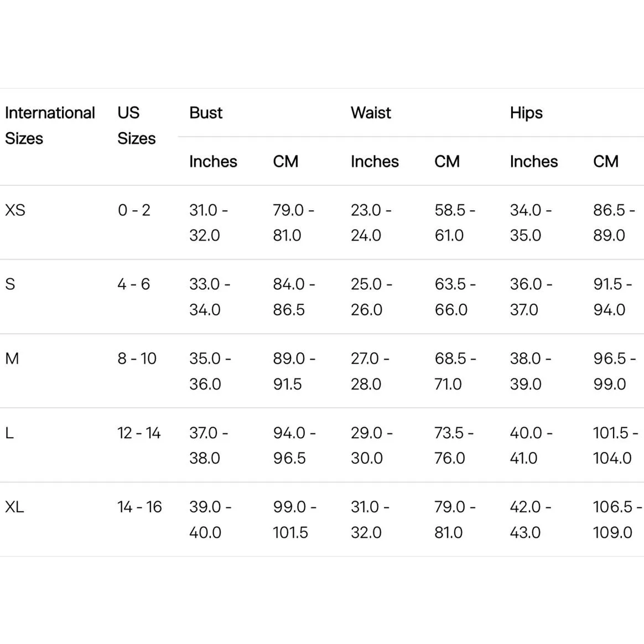The image size is (644, 644).
Task: Click the International Sizes column header
Action: (x=50, y=126)
